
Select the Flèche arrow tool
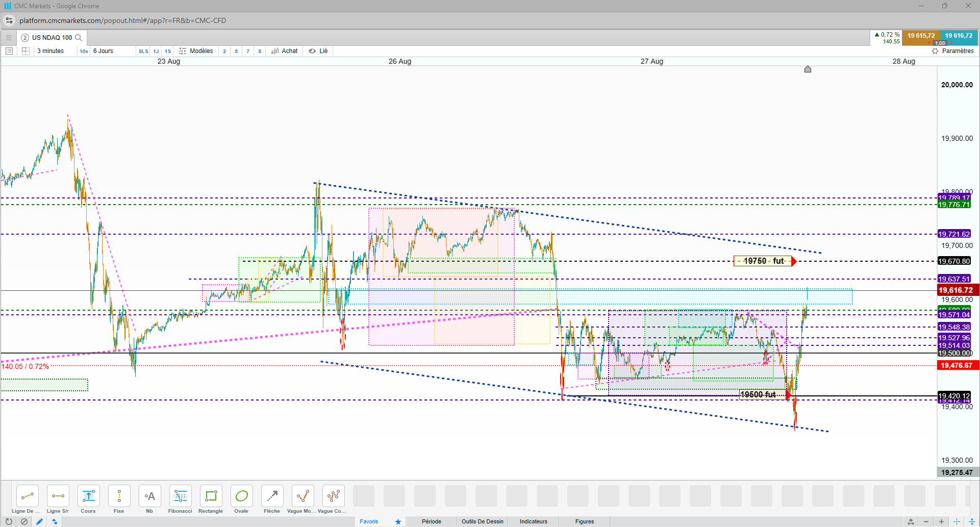[x=272, y=499]
